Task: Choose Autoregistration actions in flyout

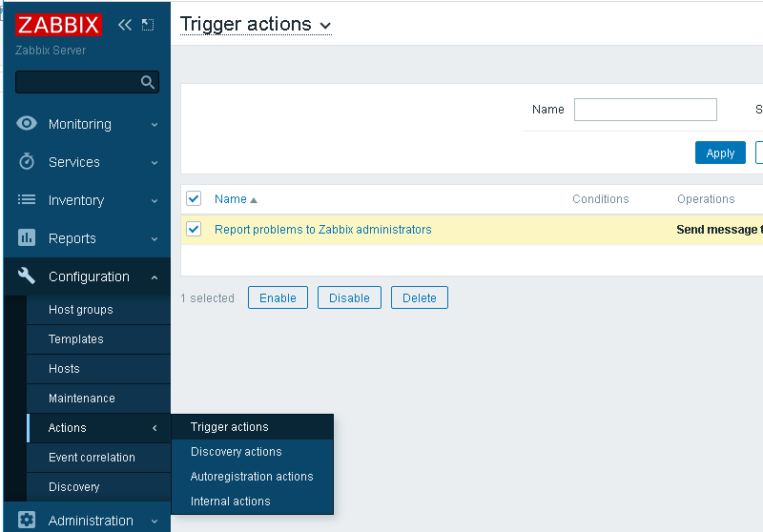Action: tap(253, 477)
